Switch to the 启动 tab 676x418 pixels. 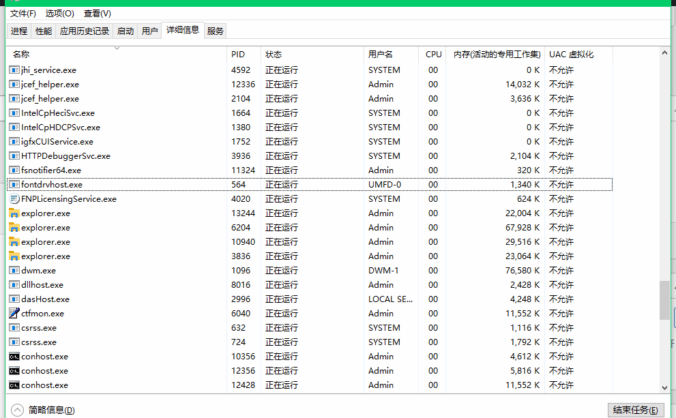[125, 31]
